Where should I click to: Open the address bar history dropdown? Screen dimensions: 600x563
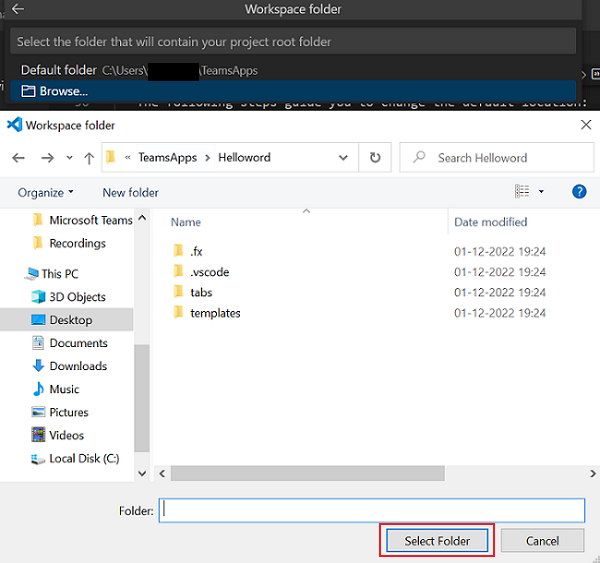[343, 158]
